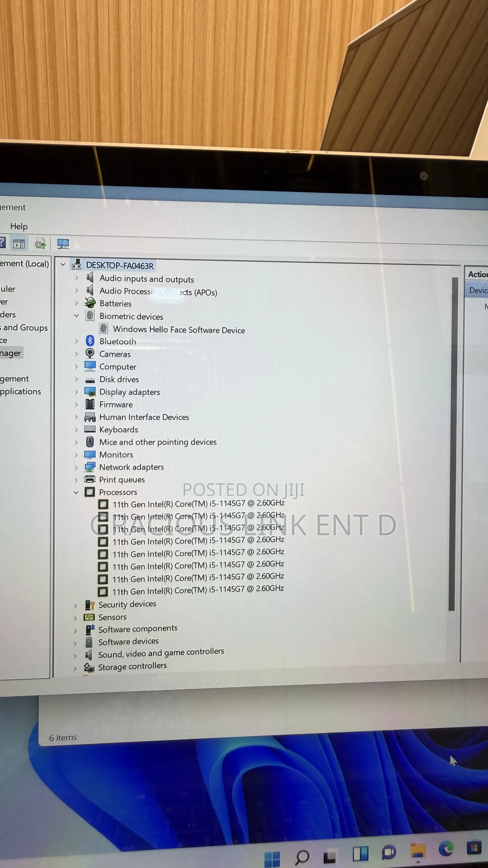Launch Microsoft Edge from the taskbar
This screenshot has height=868, width=488.
point(446,848)
